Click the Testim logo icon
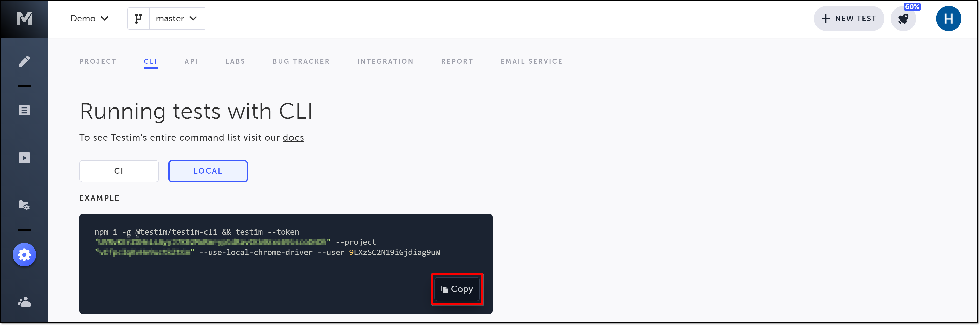Image resolution: width=980 pixels, height=325 pixels. coord(24,18)
